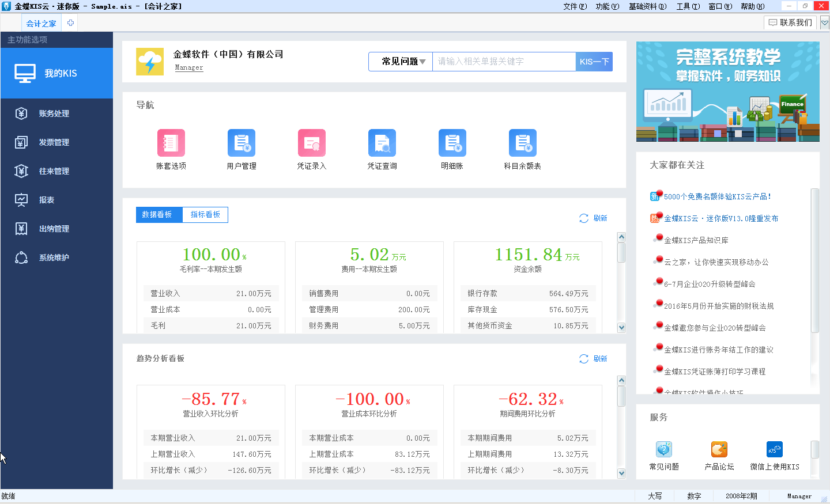830x504 pixels.
Task: Open the 凭证查询 navigation icon
Action: point(382,143)
